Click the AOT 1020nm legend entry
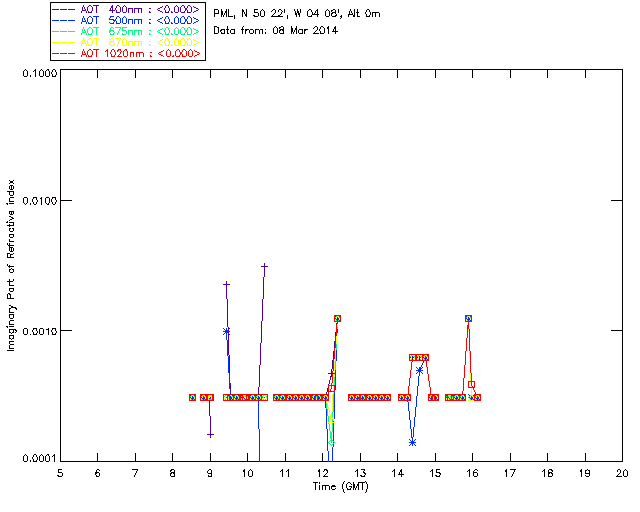Screen dimensions: 640x512 pos(127,53)
